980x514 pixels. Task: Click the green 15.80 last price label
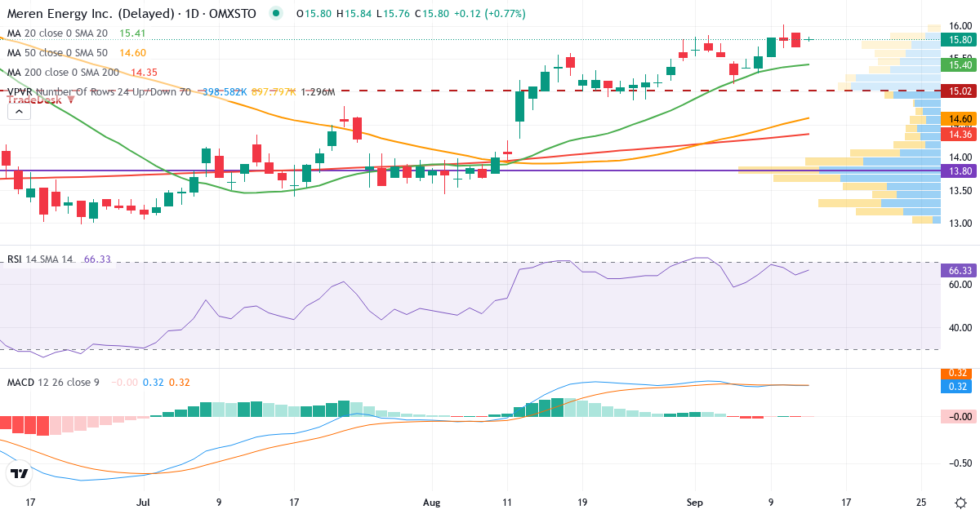960,39
